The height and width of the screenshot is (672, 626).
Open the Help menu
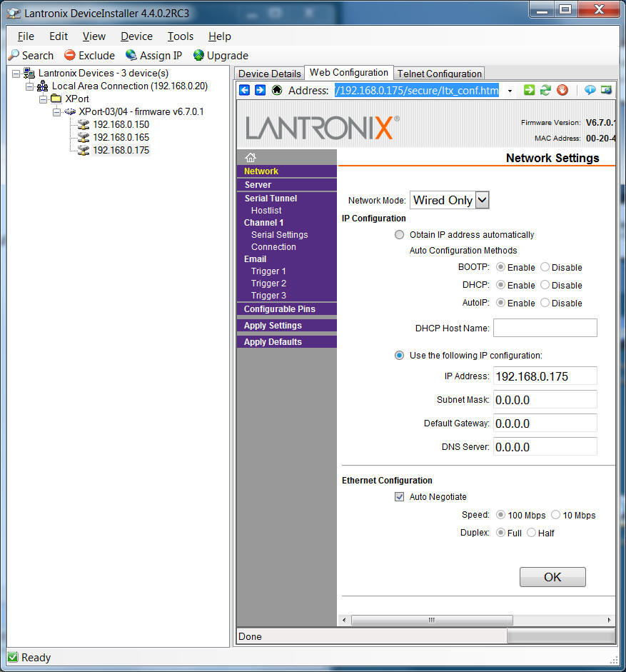(219, 36)
